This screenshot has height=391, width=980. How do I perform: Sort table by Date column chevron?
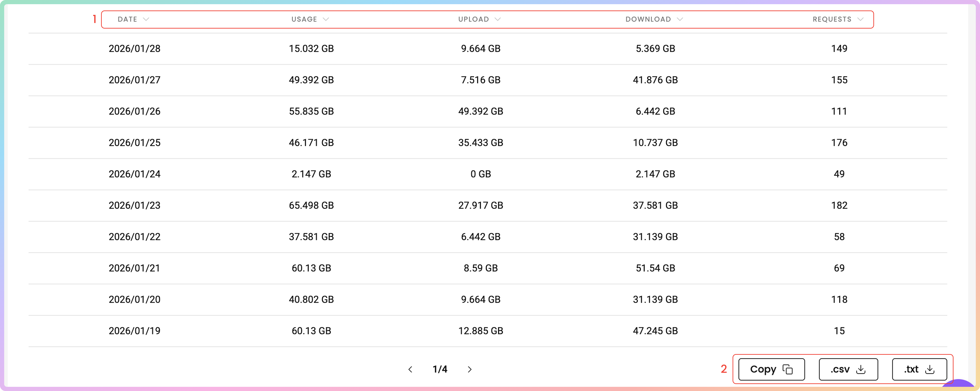click(146, 19)
